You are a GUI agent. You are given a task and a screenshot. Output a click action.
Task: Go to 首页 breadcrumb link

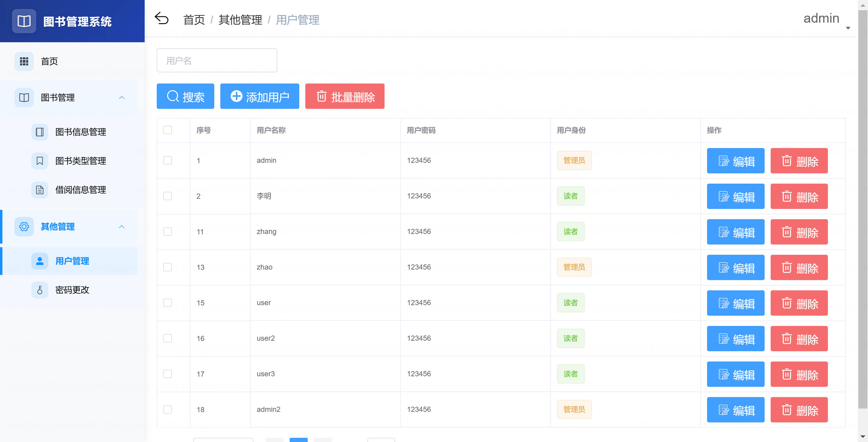pos(194,20)
